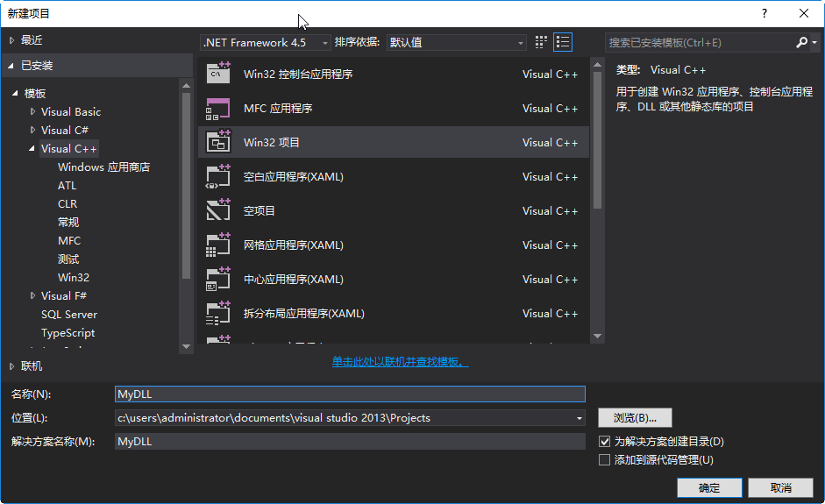The width and height of the screenshot is (825, 504).
Task: Click the tree panel scroll up arrow
Action: coord(186,85)
